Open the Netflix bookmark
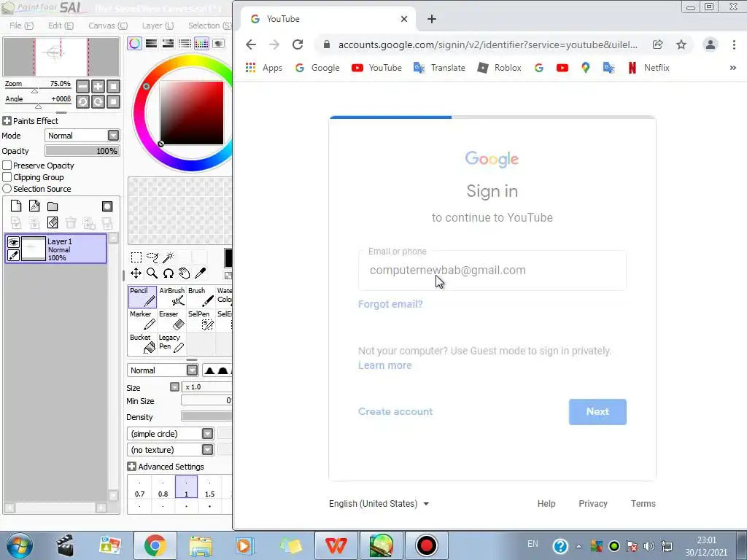 [x=649, y=68]
